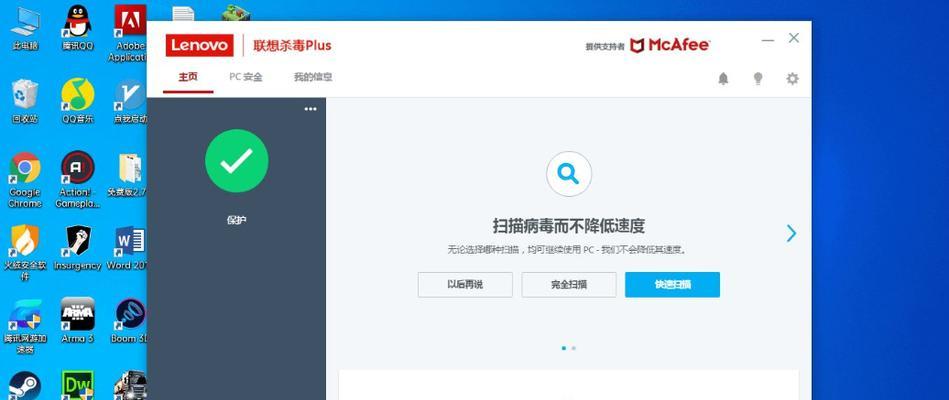Select the 此电脑 desktop icon
The image size is (949, 400).
point(25,28)
